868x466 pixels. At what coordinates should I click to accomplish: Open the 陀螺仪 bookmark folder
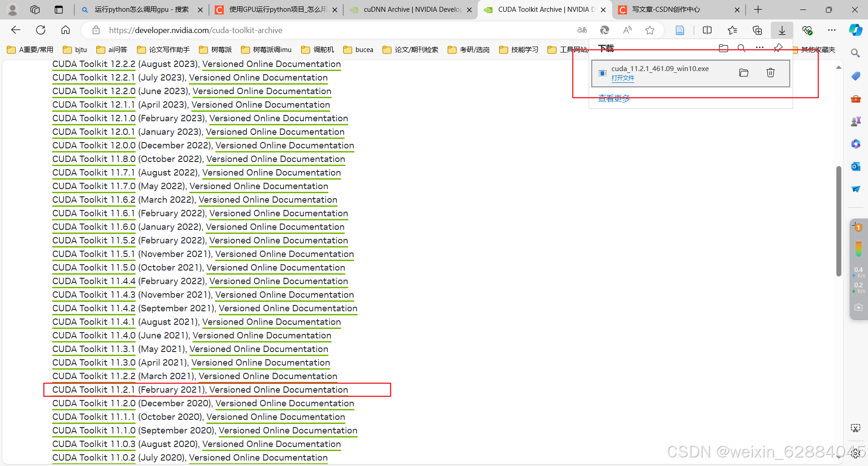(x=318, y=49)
